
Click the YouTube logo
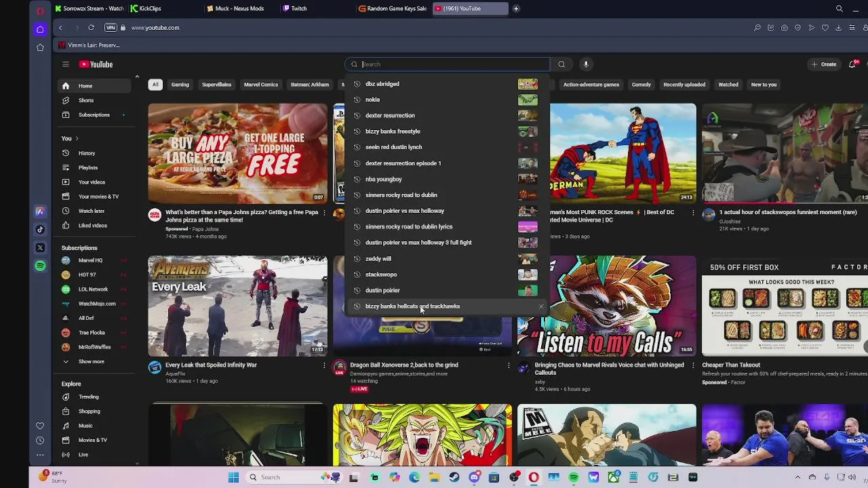coord(96,64)
